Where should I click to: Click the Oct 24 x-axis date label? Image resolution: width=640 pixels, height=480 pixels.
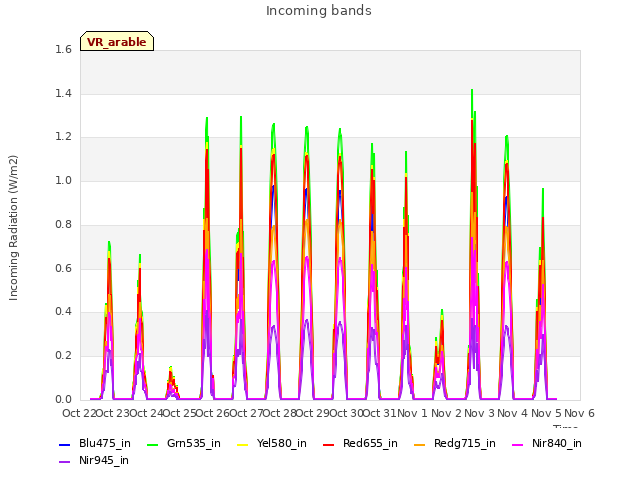pos(146,413)
